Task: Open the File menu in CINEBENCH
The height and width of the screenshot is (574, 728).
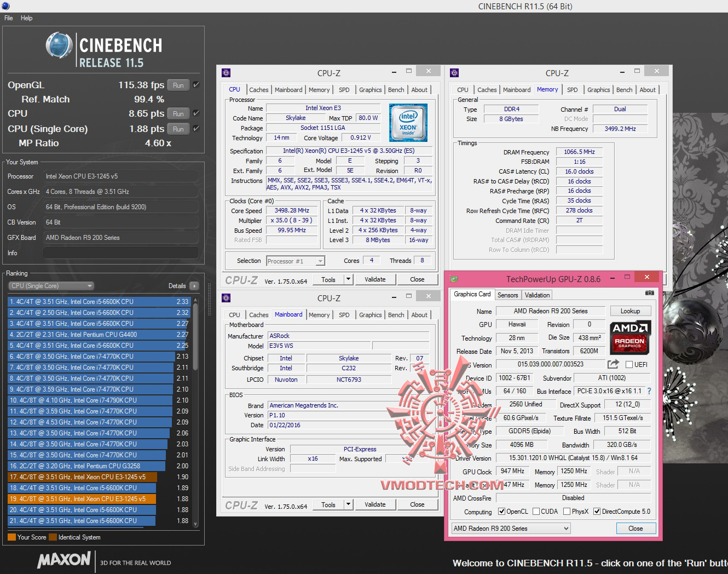Action: coord(9,18)
